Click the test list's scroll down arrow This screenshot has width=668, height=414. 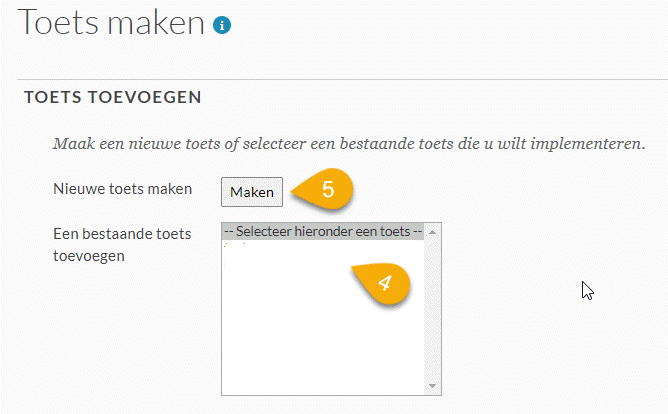click(433, 386)
